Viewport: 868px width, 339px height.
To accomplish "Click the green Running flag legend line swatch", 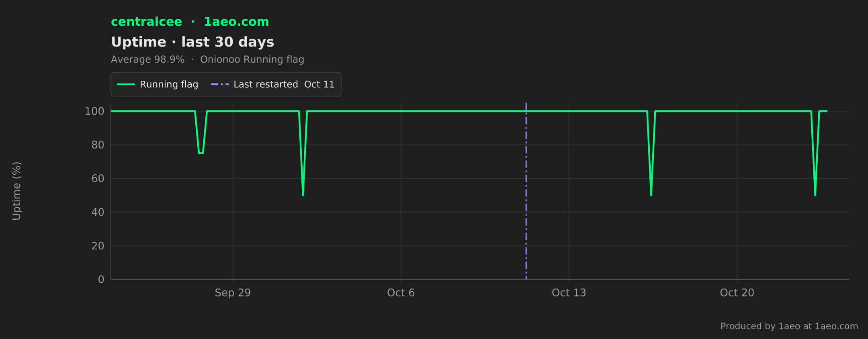I will tap(126, 84).
